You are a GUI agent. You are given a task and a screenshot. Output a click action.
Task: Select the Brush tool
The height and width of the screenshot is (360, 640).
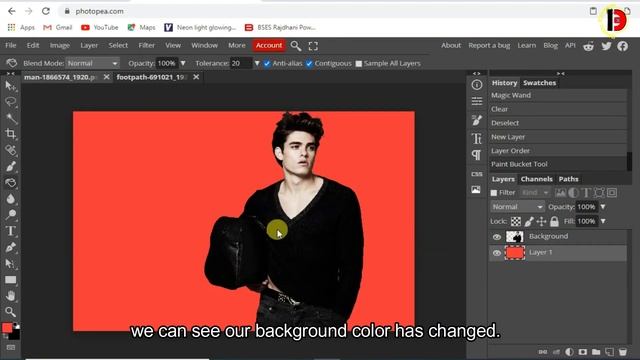tap(11, 167)
